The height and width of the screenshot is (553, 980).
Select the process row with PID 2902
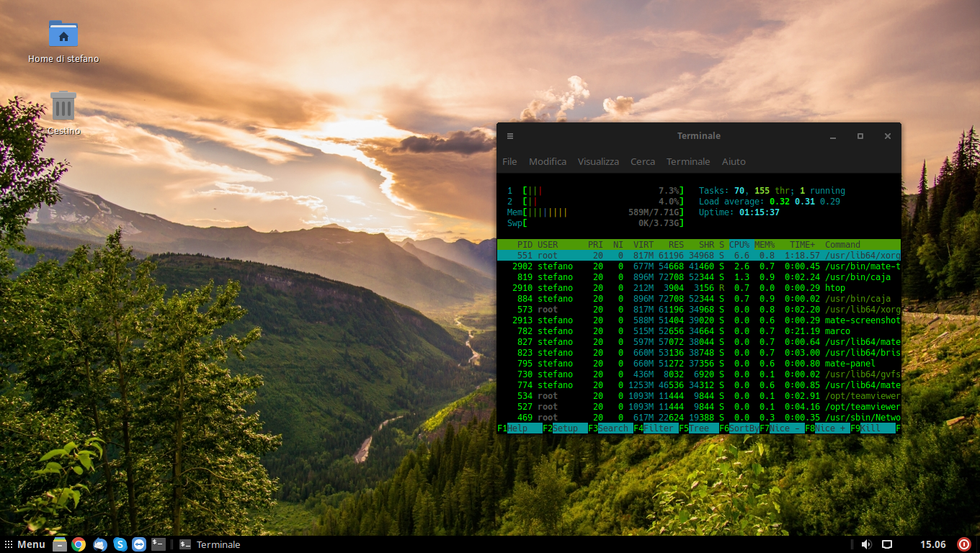point(699,266)
